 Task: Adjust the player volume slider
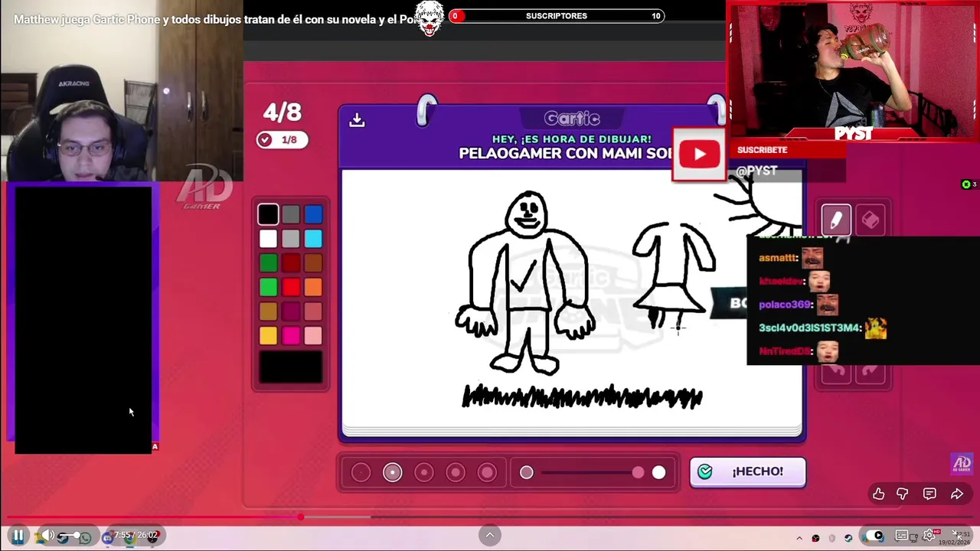[x=70, y=536]
